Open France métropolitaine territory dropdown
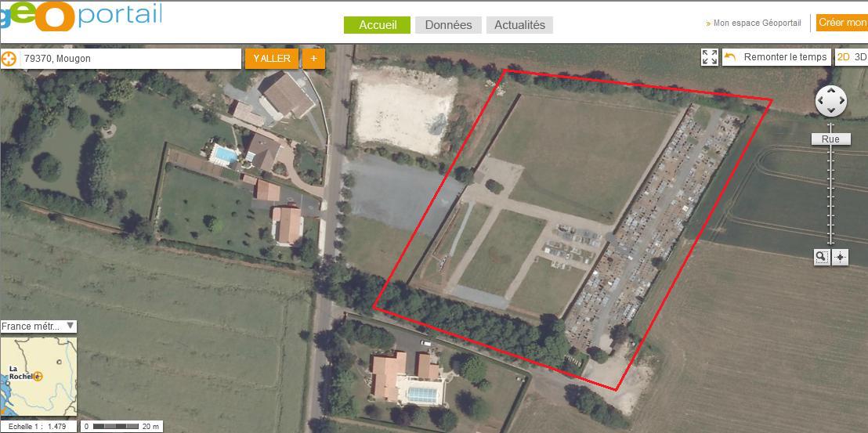 38,327
